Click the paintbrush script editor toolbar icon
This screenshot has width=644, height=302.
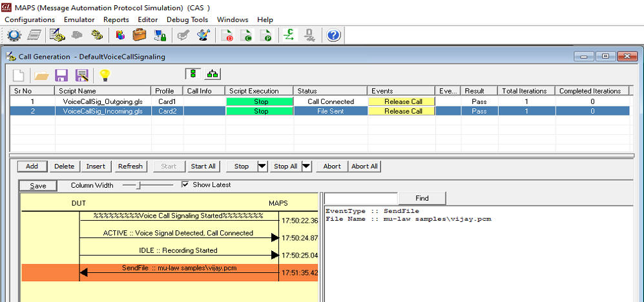click(x=204, y=35)
